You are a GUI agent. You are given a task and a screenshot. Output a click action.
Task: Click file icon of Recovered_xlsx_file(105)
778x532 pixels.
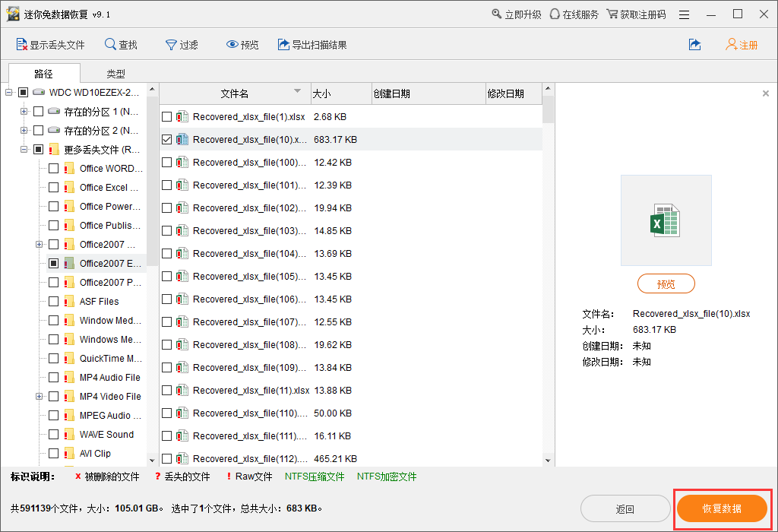(182, 277)
